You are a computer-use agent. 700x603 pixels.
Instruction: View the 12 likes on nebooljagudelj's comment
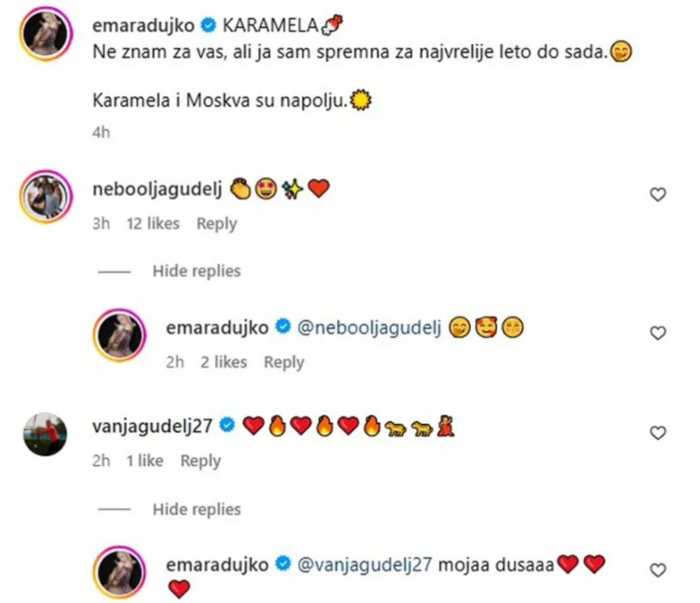(x=153, y=224)
